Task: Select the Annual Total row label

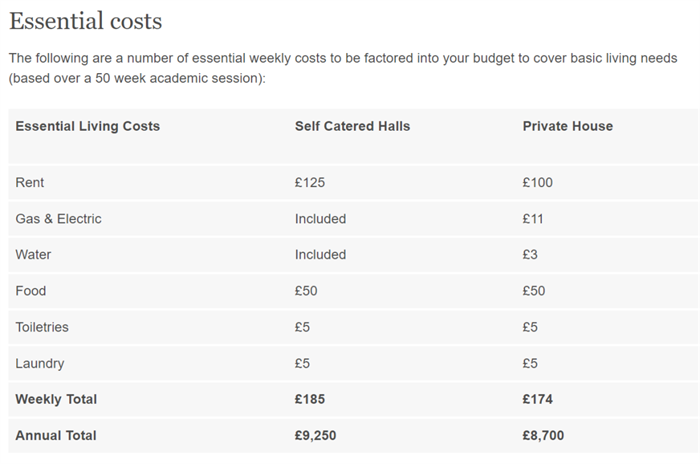Action: tap(56, 435)
